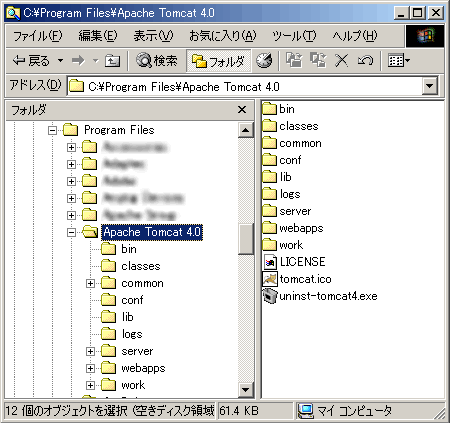Click the Delete X toolbar icon

pos(341,61)
